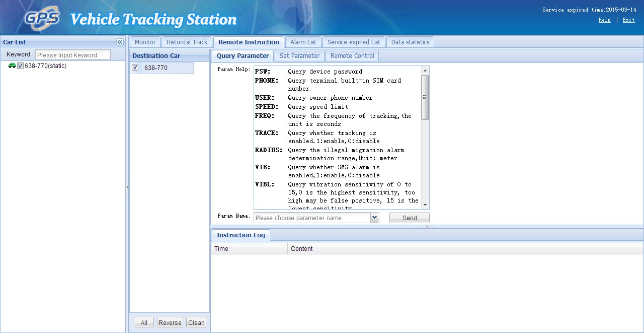Viewport: 644px width, 333px height.
Task: Click the Service expired time text
Action: point(589,10)
